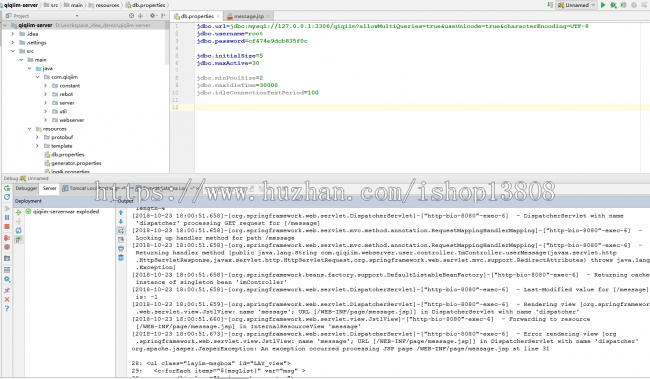This screenshot has height=379, width=650.
Task: Close the db.properties tab
Action: tap(218, 16)
